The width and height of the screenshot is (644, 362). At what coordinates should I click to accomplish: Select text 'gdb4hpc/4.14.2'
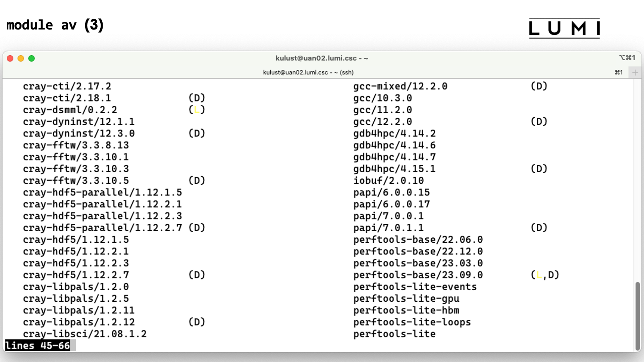[x=394, y=133]
